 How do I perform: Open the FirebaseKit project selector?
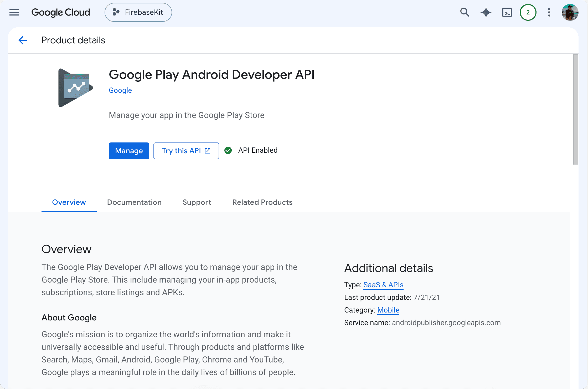138,12
